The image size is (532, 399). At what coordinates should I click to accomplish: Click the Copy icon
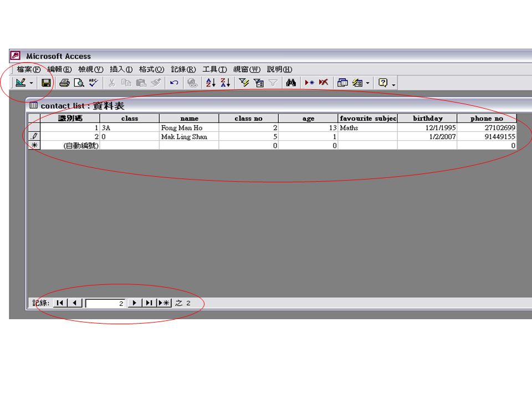click(x=126, y=83)
